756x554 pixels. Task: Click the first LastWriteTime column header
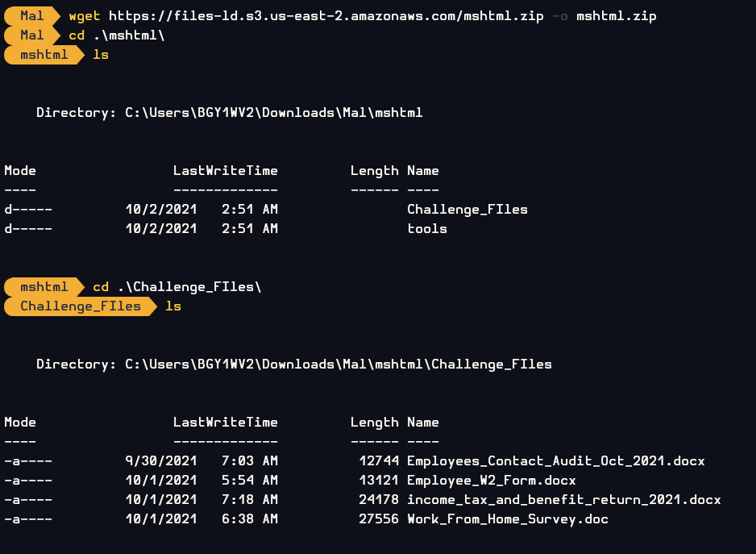225,171
